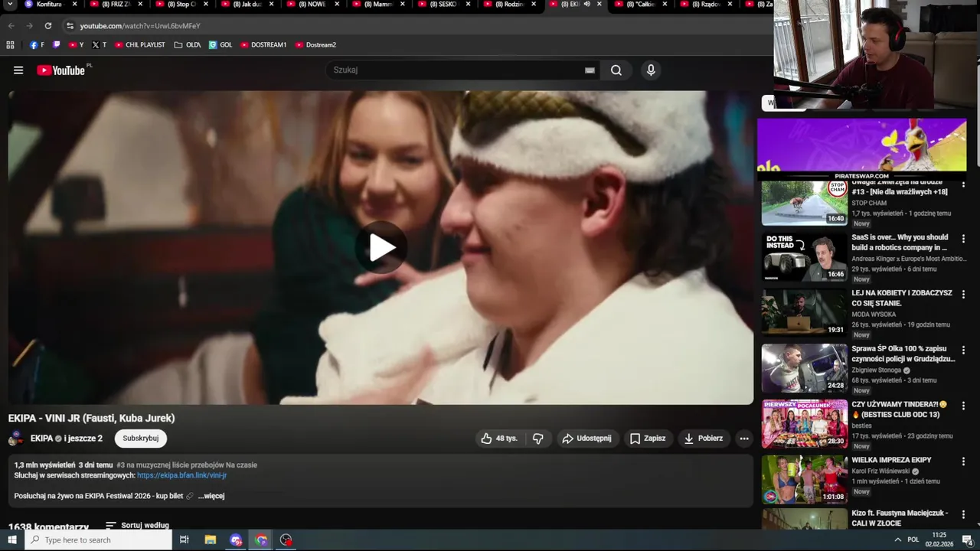Open the Twitch bookmark icon
The image size is (980, 551).
pyautogui.click(x=56, y=45)
